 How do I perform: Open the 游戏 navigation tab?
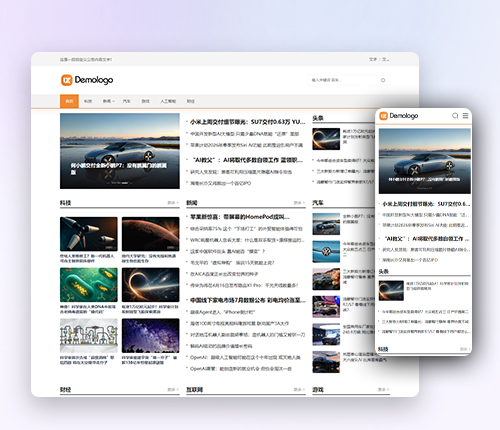click(x=145, y=101)
